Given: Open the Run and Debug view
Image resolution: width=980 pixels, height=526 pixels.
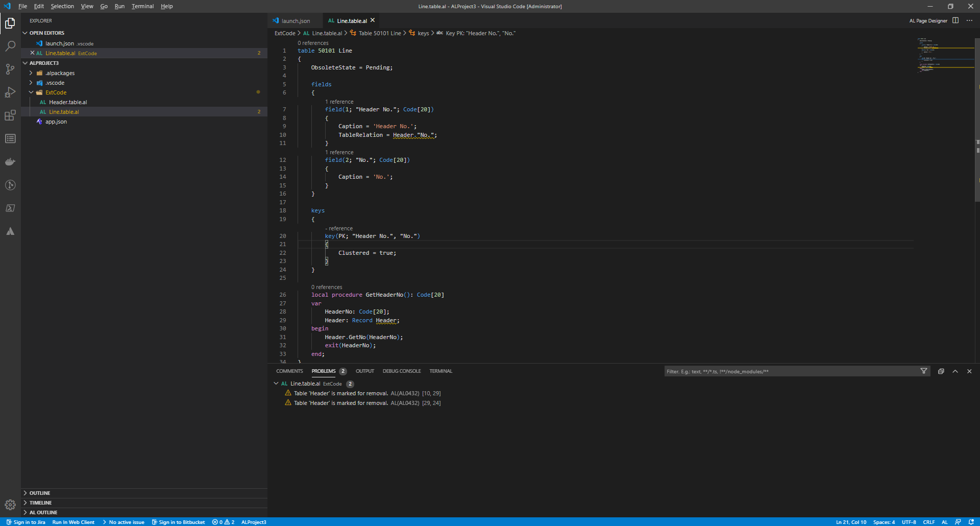Looking at the screenshot, I should pos(10,92).
